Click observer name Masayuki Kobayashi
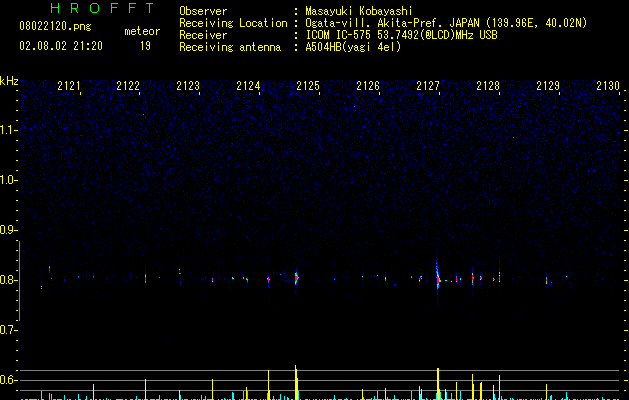629x400 pixels. coord(359,11)
